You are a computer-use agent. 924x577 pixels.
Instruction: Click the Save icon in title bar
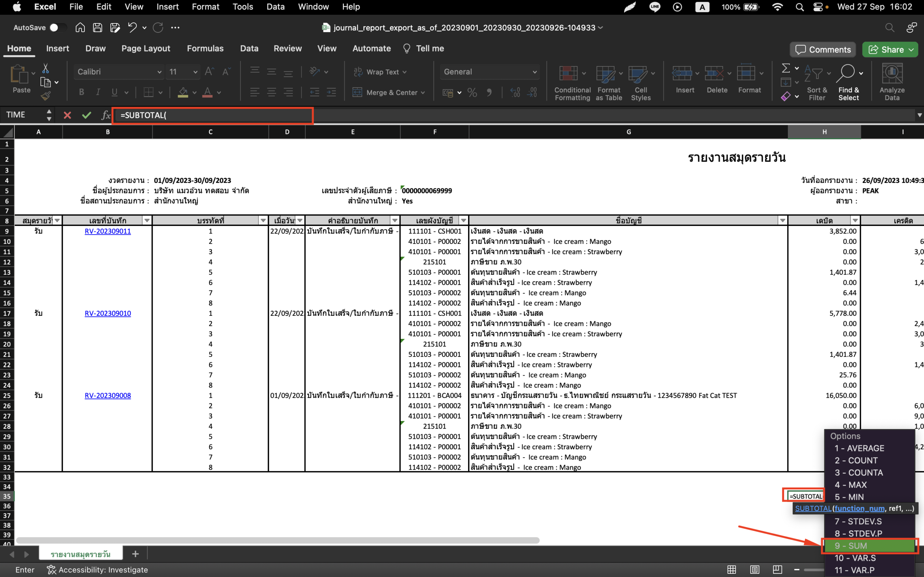[x=97, y=27]
